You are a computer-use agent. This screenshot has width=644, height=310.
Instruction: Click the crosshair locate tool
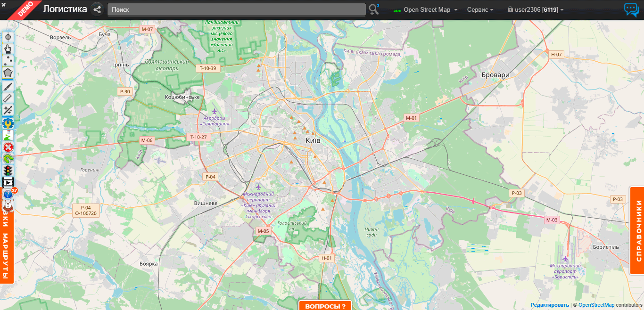8,37
